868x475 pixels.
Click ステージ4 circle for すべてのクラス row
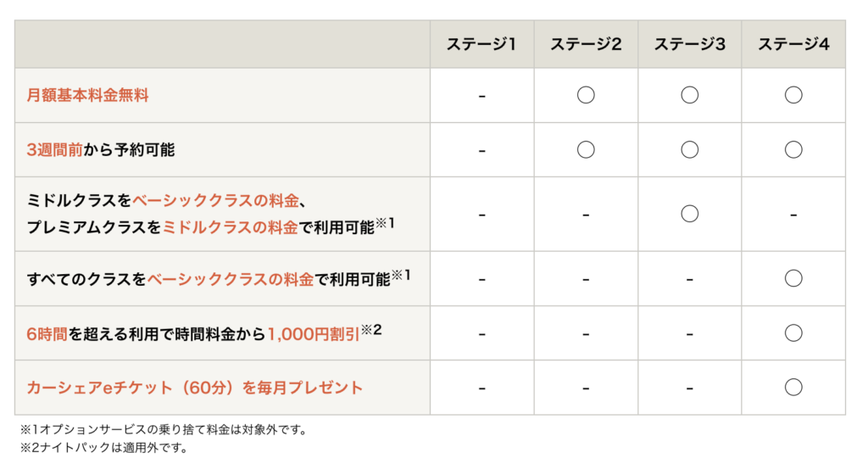793,278
